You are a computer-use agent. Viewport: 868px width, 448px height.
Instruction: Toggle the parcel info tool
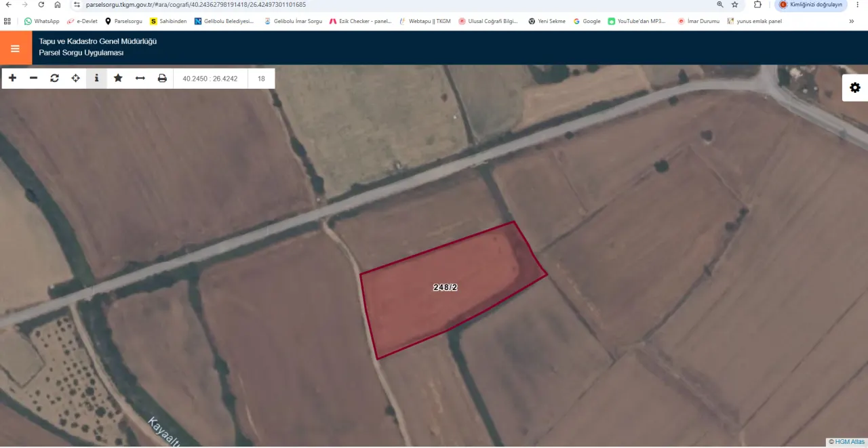tap(96, 78)
